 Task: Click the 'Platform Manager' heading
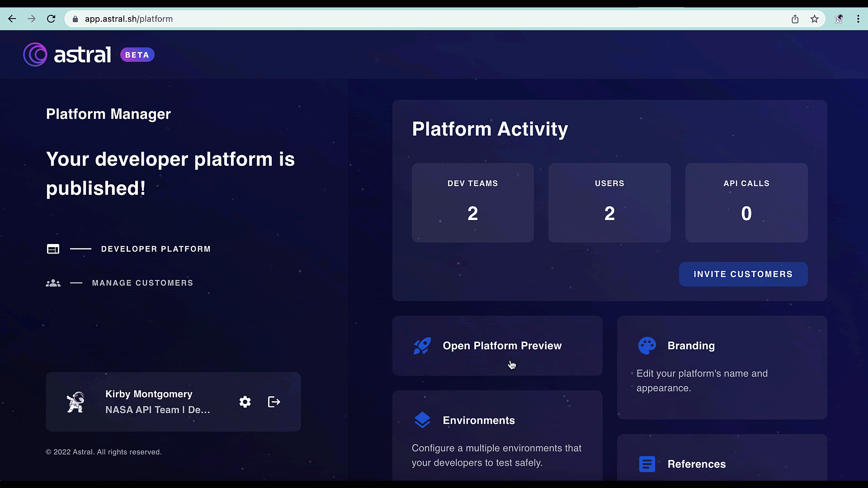pyautogui.click(x=108, y=114)
